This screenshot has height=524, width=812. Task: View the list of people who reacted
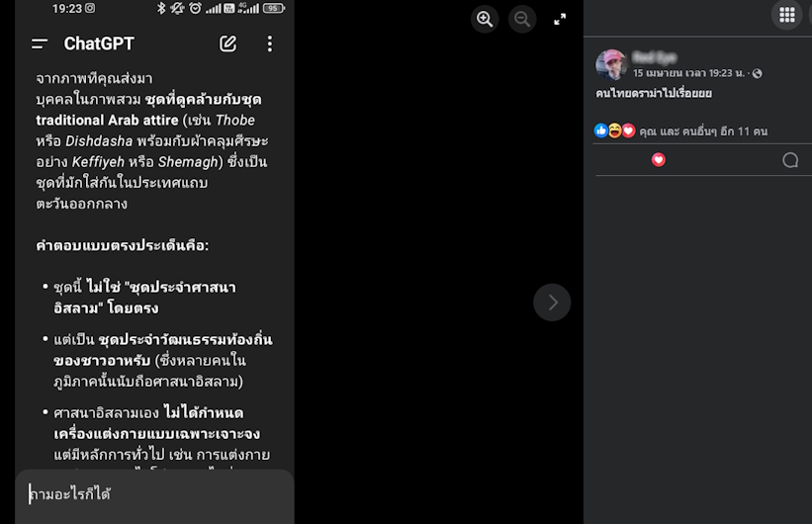pos(703,131)
